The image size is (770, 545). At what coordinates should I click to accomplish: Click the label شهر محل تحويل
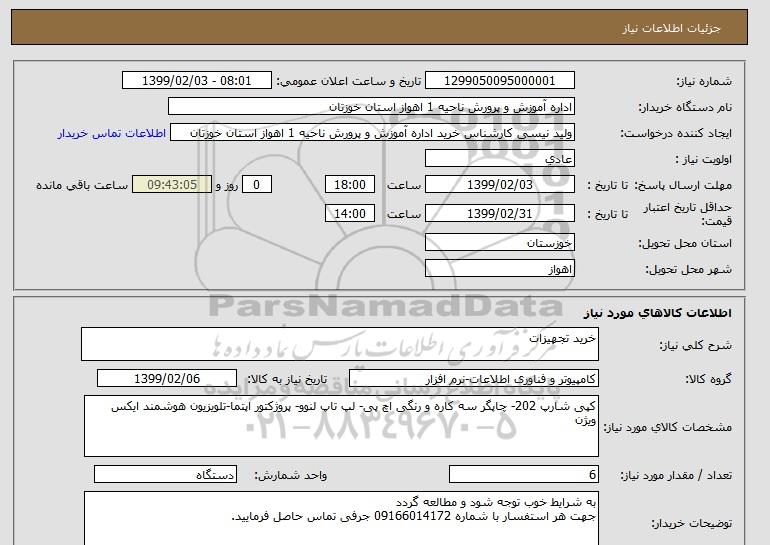(x=688, y=270)
